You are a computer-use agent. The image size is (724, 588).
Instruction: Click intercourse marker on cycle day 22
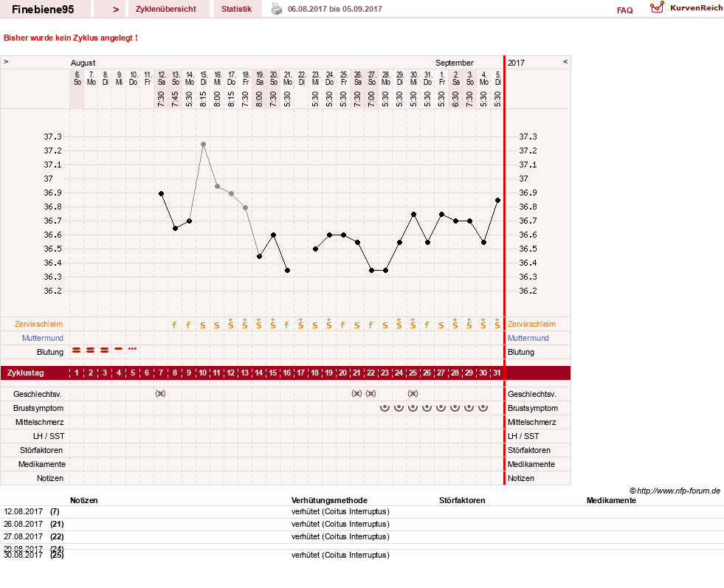click(x=370, y=394)
